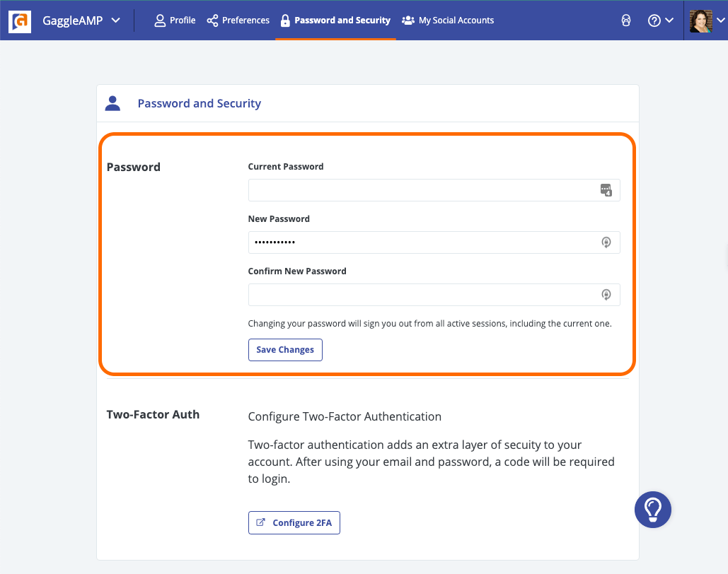Expand the user account menu chevron
The width and height of the screenshot is (728, 574).
720,20
